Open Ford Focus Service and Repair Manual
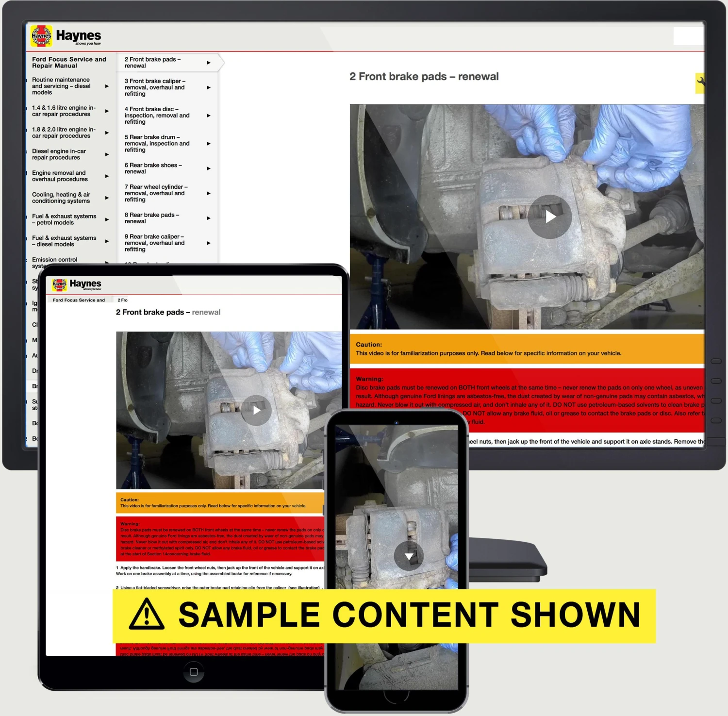The image size is (728, 716). click(69, 63)
